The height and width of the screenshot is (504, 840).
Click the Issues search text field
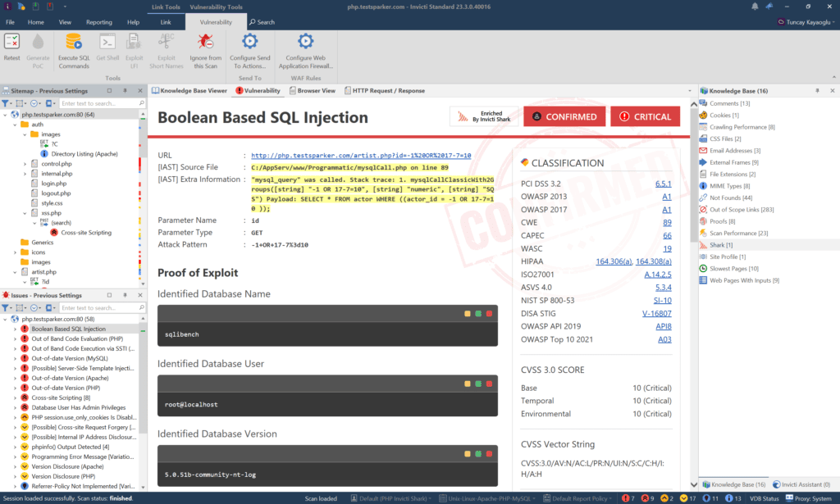pos(98,307)
